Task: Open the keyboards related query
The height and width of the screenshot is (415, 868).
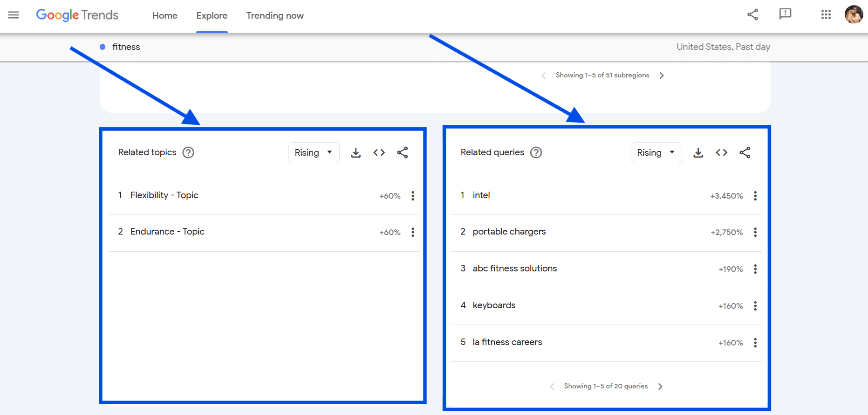Action: coord(494,305)
